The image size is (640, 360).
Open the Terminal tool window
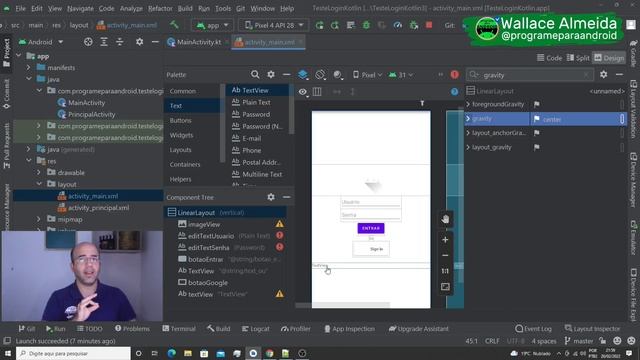click(x=179, y=329)
